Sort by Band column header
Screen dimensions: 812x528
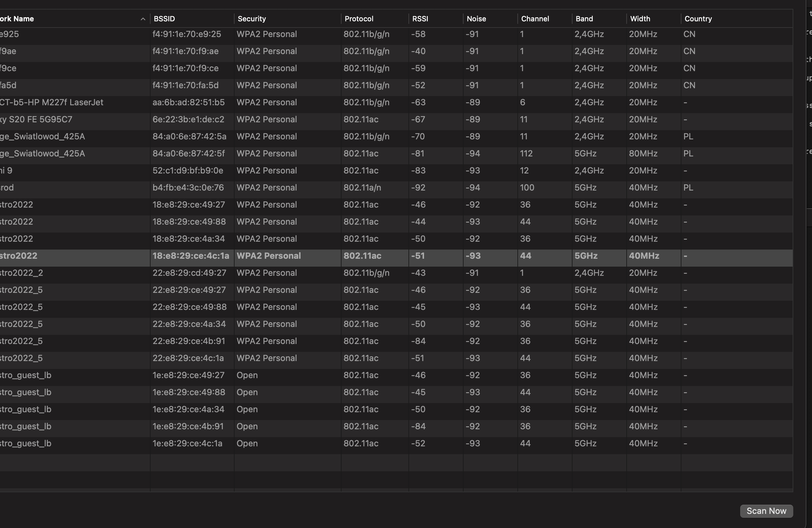click(x=584, y=19)
